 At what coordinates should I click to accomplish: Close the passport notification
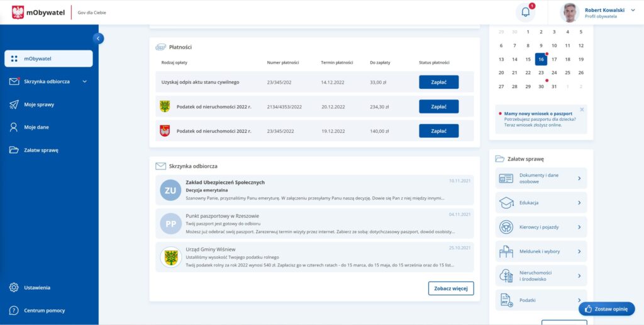pyautogui.click(x=582, y=110)
